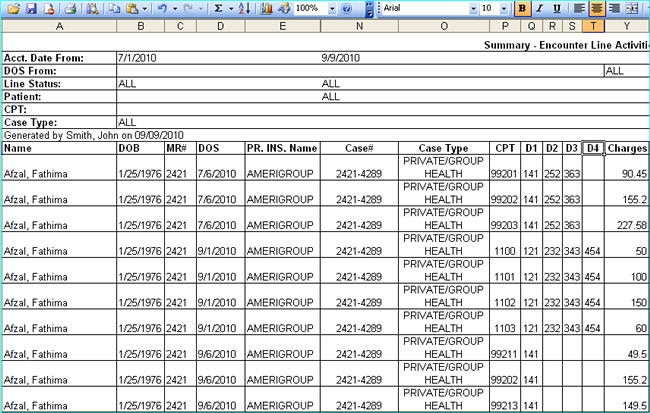This screenshot has height=413, width=650.
Task: Toggle Underline formatting
Action: coord(556,8)
